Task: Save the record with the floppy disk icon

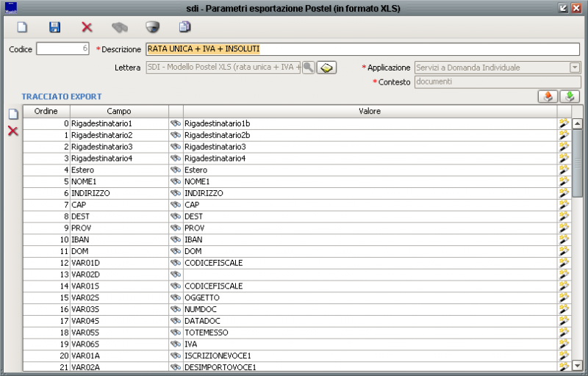Action: point(54,27)
